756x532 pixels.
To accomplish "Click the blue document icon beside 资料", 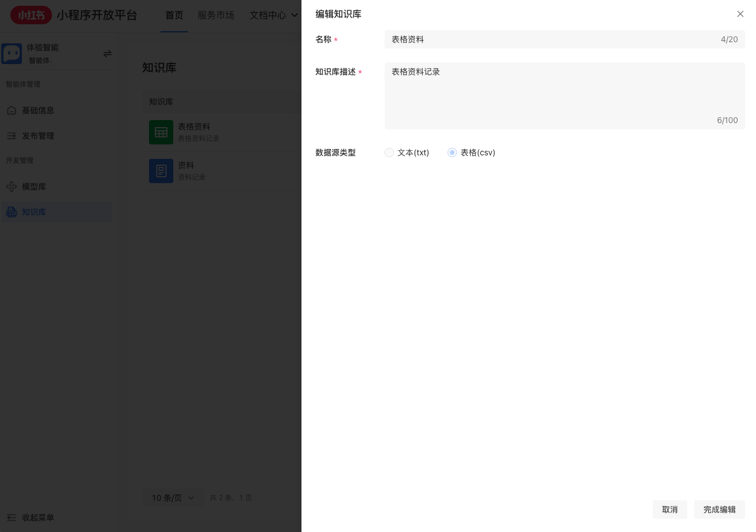I will (x=161, y=171).
